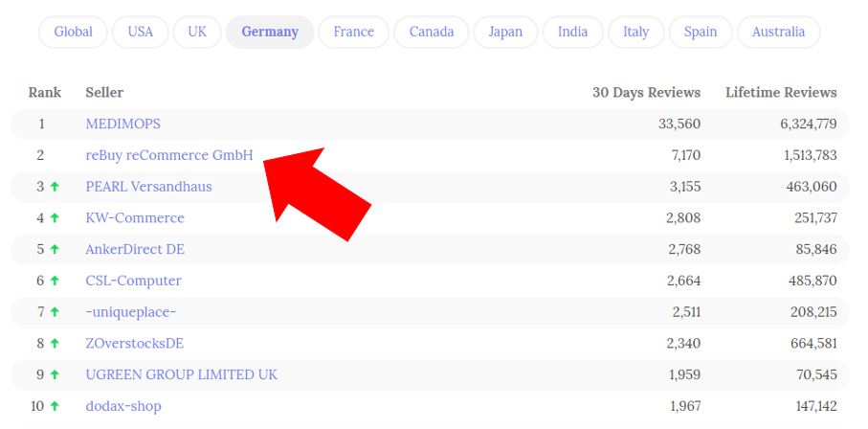Switch to the Canada tab
Screen dimensions: 868x429
click(x=432, y=32)
